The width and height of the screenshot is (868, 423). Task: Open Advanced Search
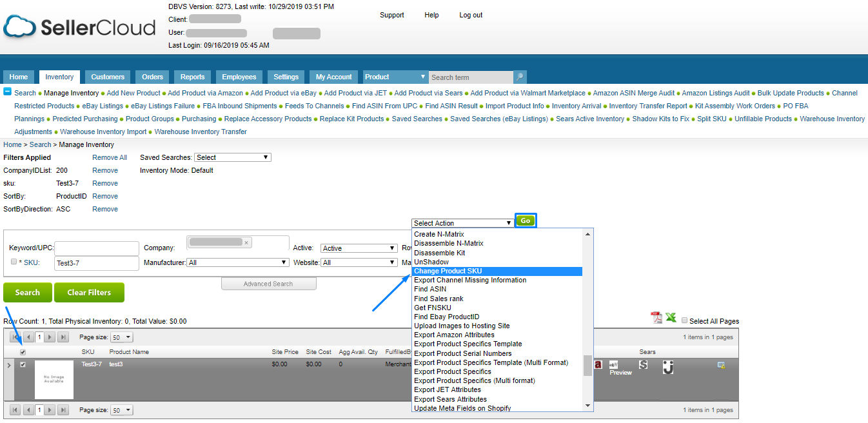point(268,284)
